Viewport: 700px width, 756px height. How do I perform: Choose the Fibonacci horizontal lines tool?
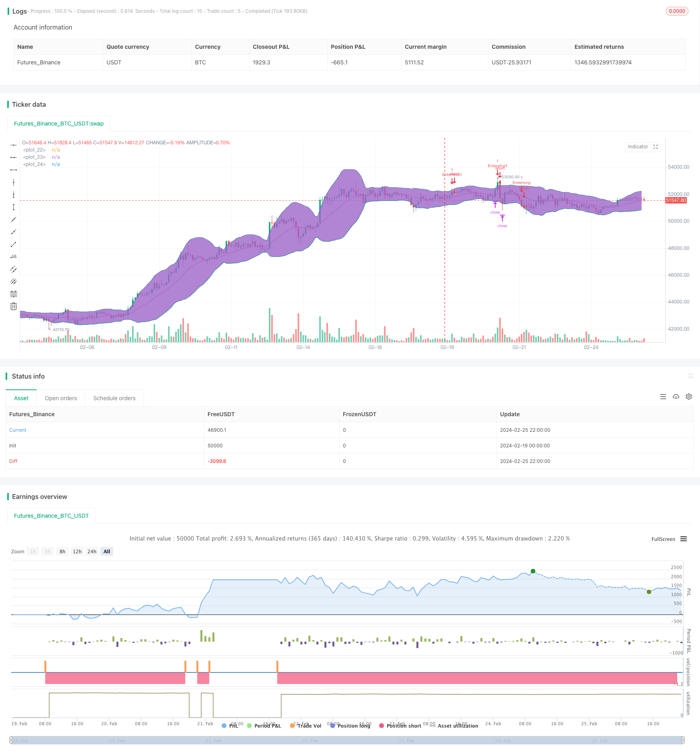14,294
